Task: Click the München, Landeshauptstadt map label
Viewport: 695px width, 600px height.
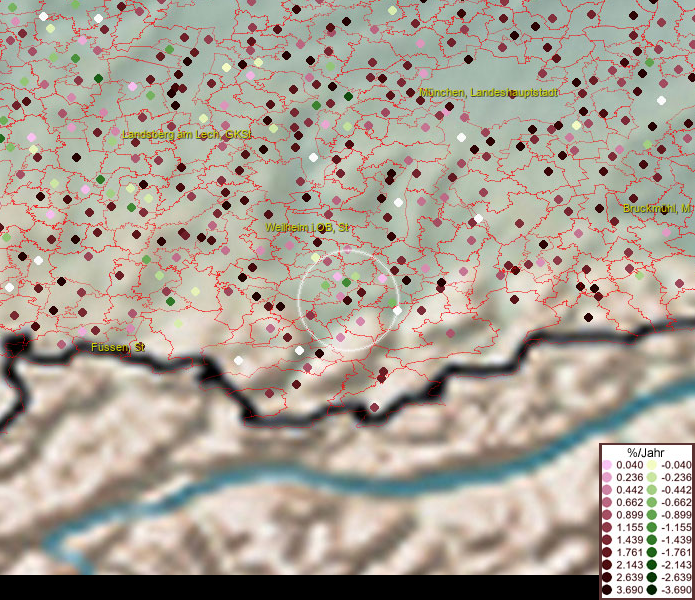Action: (x=489, y=92)
